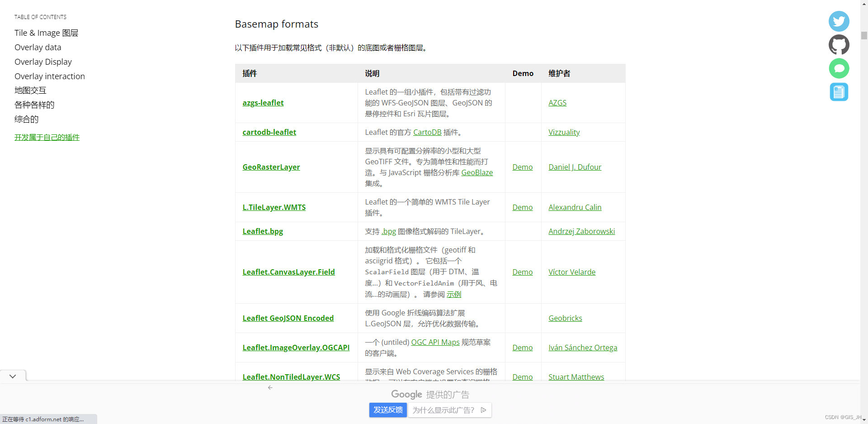Open the CartoDB link in description
Screen dimensions: 868x424
(x=427, y=132)
